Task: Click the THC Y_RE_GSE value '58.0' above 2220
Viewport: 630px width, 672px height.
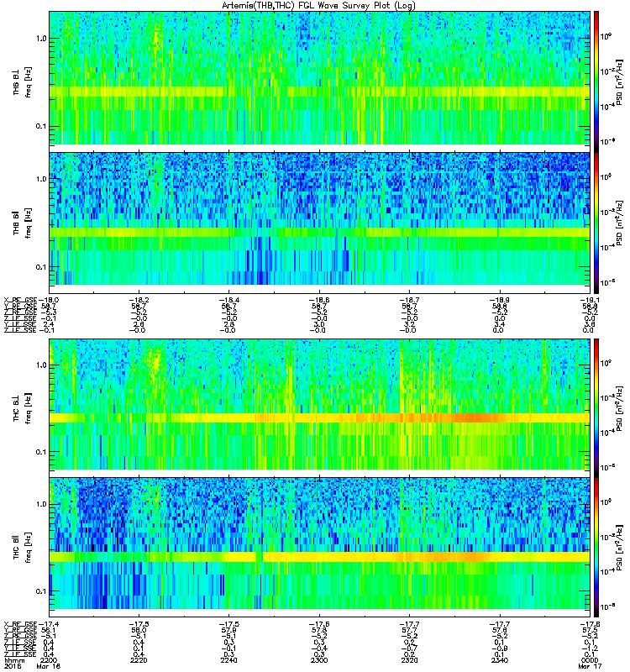Action: click(x=139, y=630)
